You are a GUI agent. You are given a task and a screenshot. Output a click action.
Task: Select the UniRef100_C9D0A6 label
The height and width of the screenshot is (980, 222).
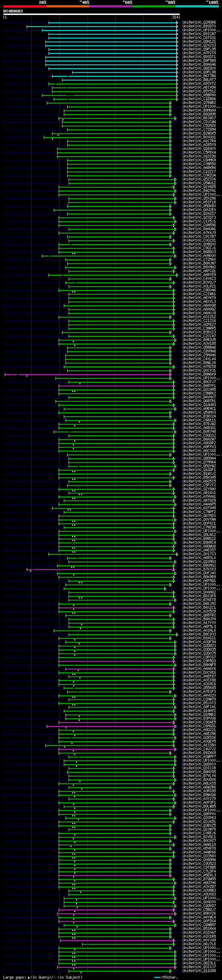(x=199, y=290)
